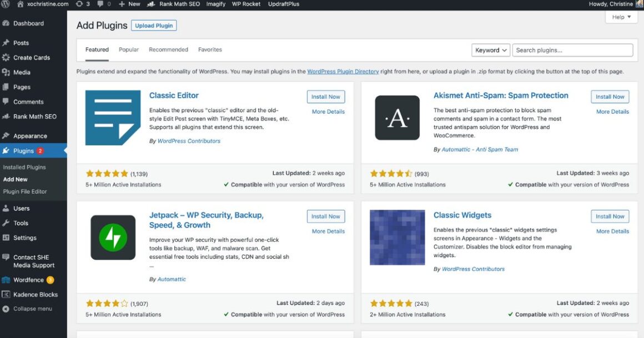This screenshot has width=644, height=338.
Task: Focus the Search plugins field
Action: pos(572,50)
